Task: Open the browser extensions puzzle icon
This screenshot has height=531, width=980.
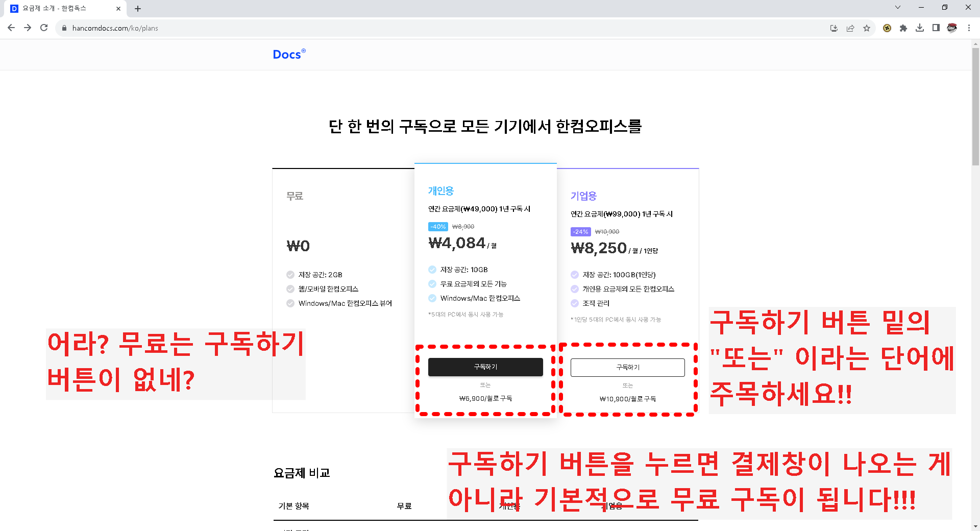Action: click(x=903, y=28)
